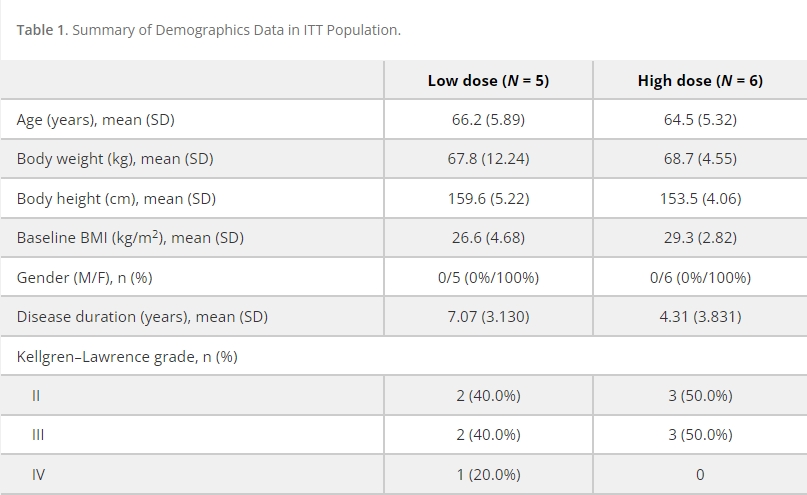
Task: Select the Body height (cm) row label
Action: (116, 199)
